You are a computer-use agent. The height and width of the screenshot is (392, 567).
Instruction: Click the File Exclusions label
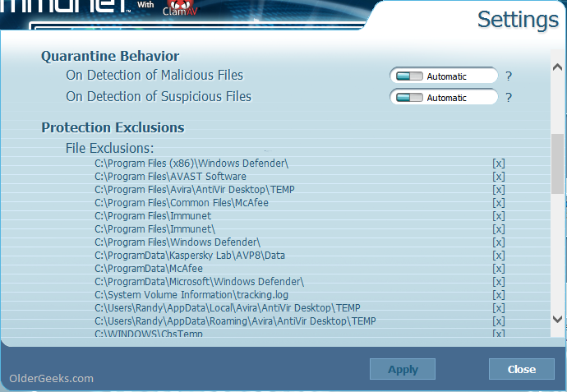(109, 148)
